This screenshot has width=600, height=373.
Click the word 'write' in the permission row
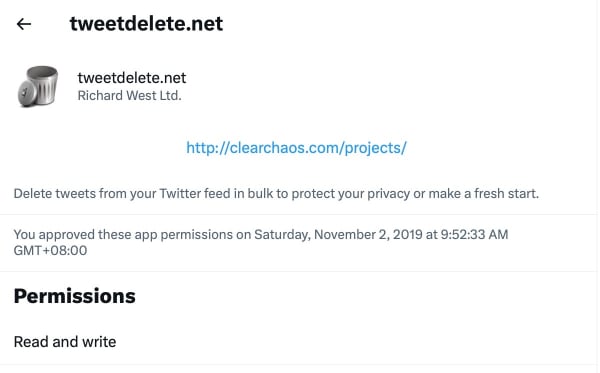[x=99, y=342]
